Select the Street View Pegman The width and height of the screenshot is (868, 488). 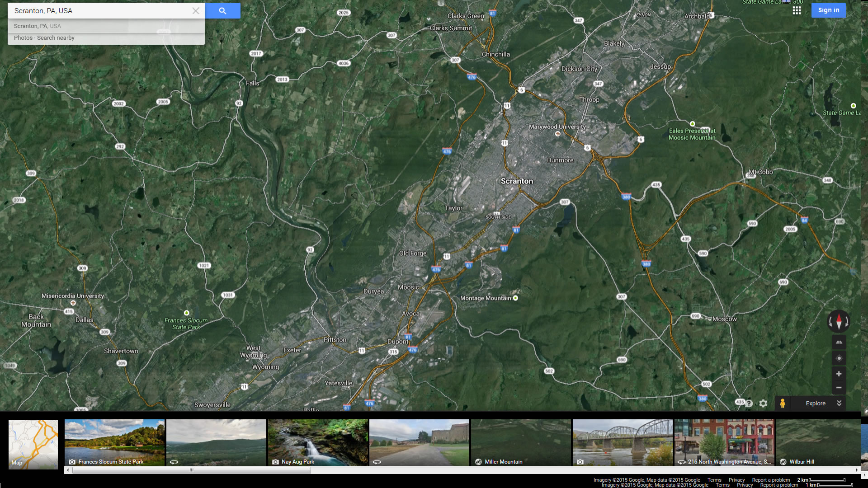783,404
